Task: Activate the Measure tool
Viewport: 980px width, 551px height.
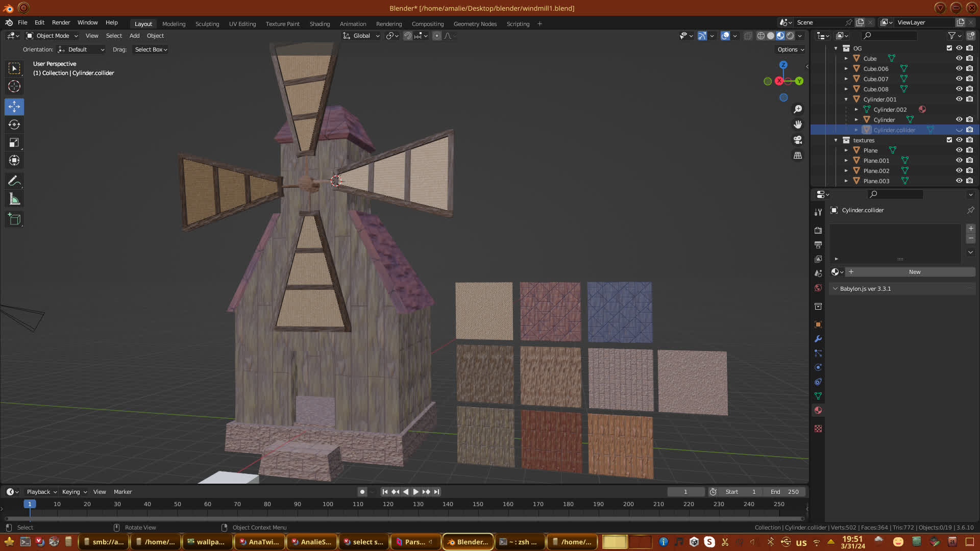Action: (14, 199)
